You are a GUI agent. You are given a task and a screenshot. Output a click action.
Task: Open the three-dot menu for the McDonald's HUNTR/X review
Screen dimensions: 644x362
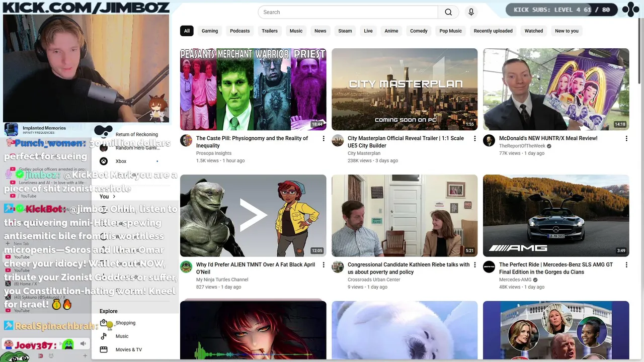[626, 139]
